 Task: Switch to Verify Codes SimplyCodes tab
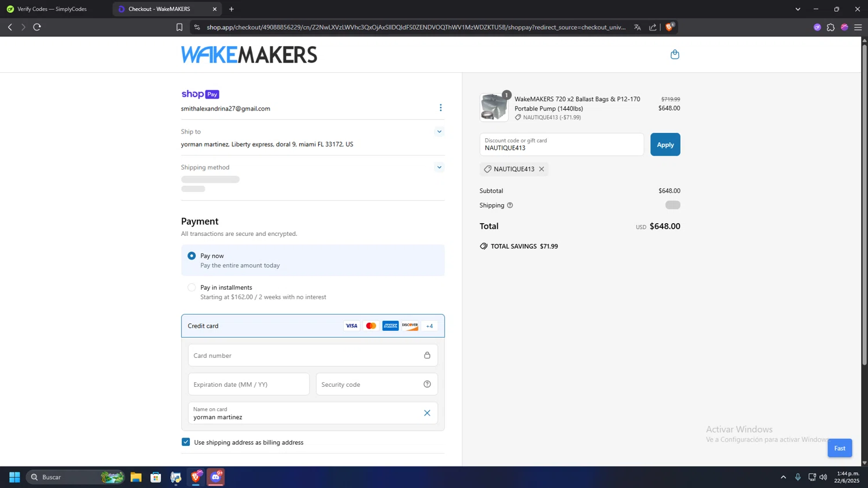tap(52, 9)
